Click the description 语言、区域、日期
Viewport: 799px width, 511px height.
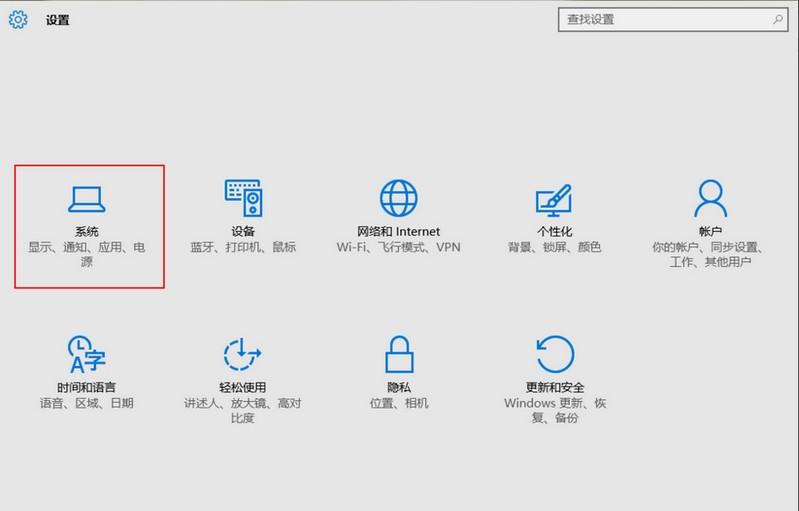click(x=87, y=403)
